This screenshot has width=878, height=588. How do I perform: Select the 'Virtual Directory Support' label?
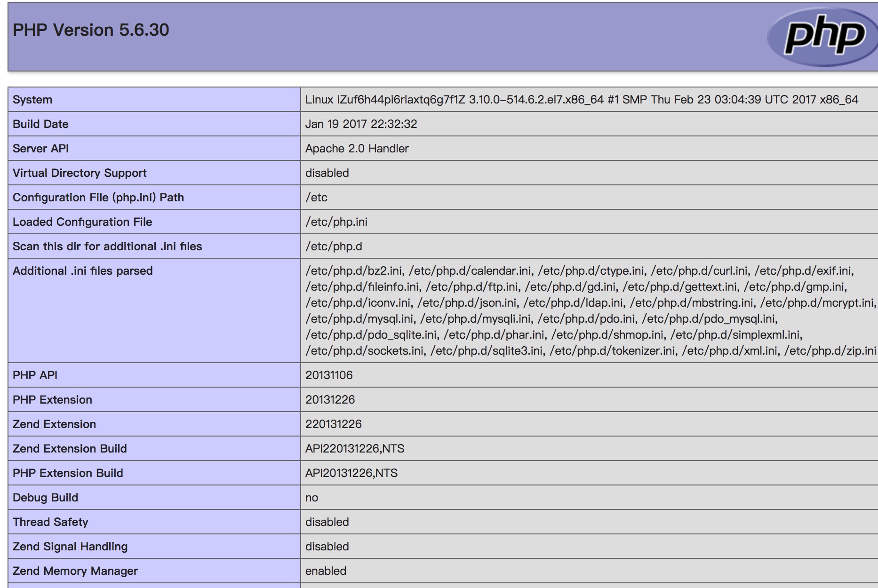[80, 173]
